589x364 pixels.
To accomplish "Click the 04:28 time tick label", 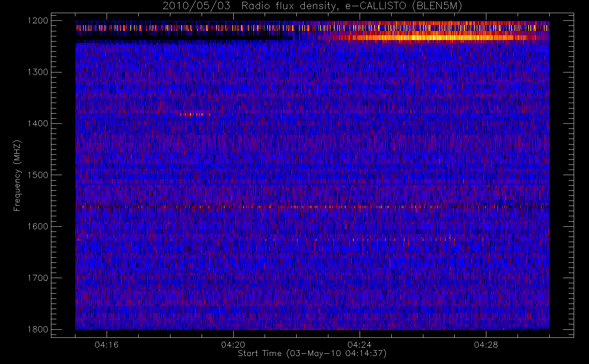I will [486, 345].
